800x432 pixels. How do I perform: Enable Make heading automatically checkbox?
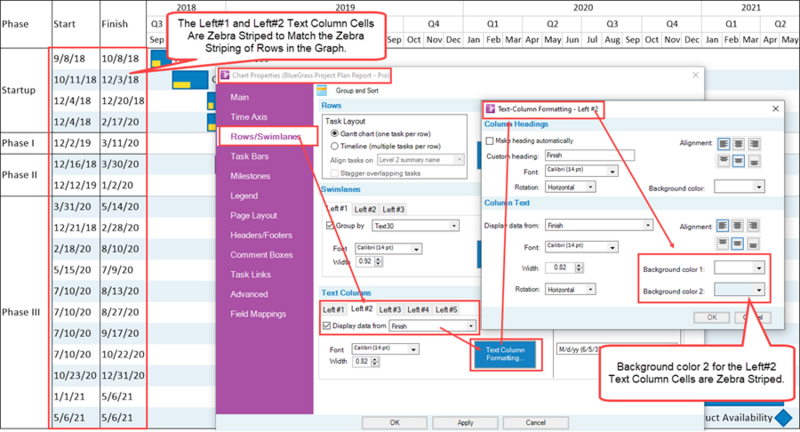[490, 141]
